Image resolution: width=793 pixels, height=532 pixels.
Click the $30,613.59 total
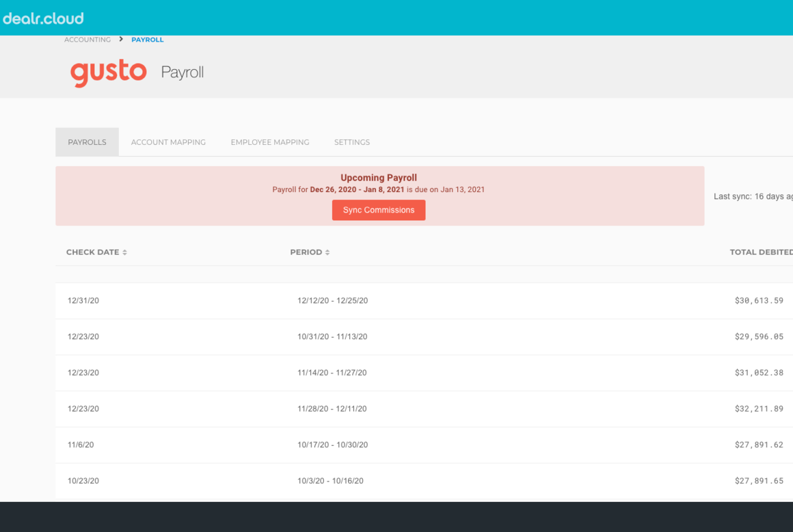tap(759, 300)
